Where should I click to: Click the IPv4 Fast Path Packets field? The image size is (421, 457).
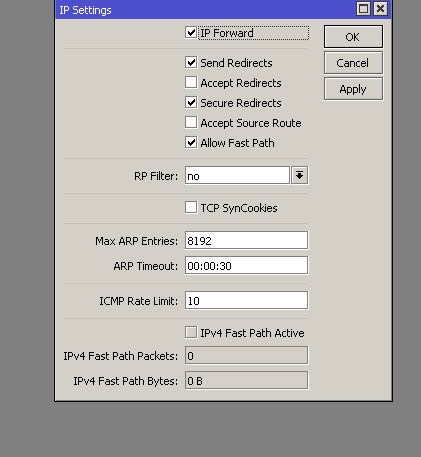pos(246,355)
